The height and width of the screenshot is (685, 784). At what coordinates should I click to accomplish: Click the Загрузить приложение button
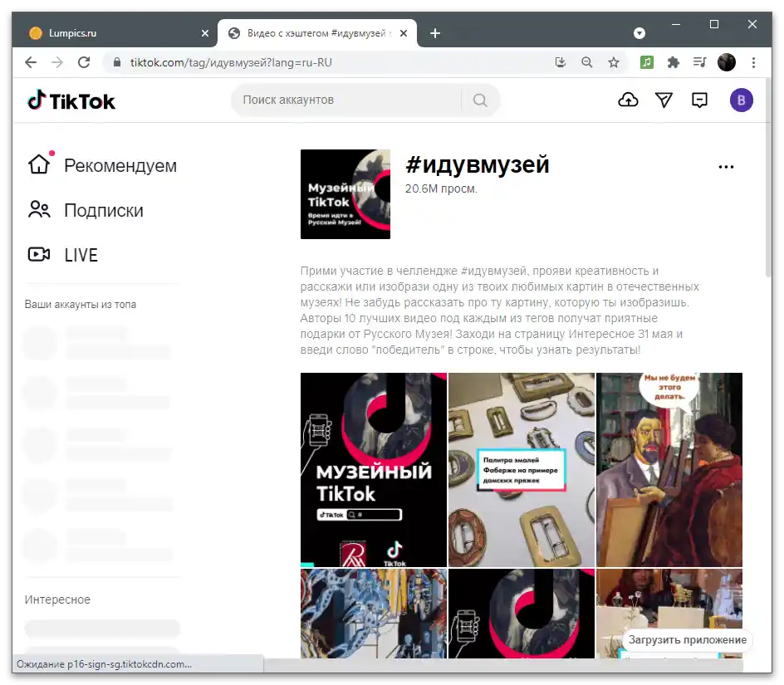pos(687,640)
